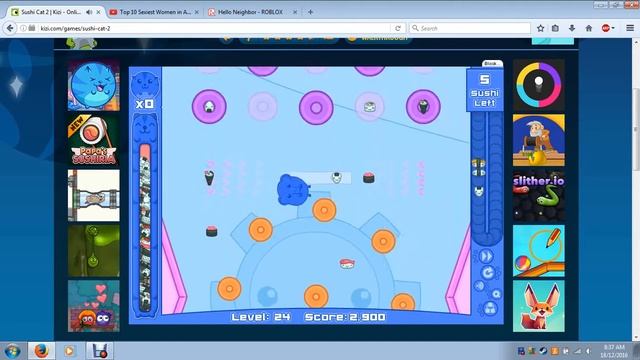The image size is (640, 360).
Task: Click the temaki hand-roll sushi left of the cat
Action: tap(209, 177)
